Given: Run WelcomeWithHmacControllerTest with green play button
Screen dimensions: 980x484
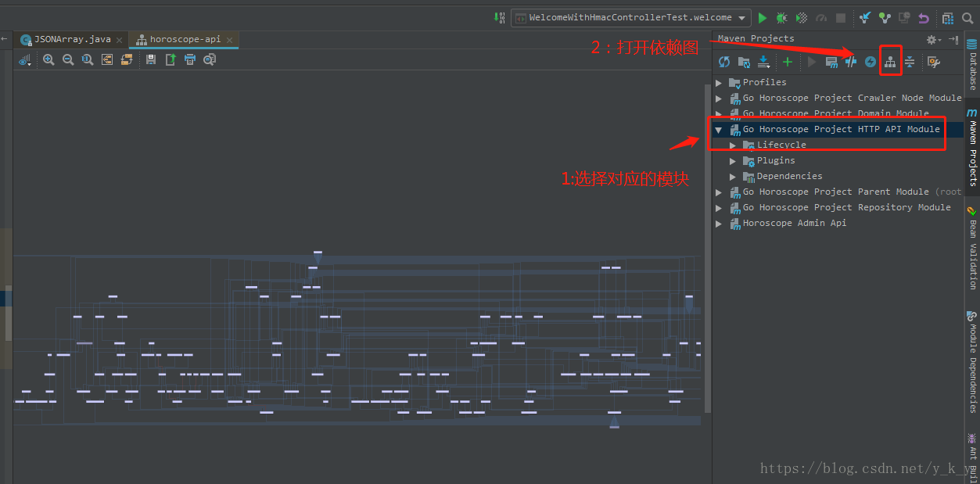Looking at the screenshot, I should [x=763, y=18].
